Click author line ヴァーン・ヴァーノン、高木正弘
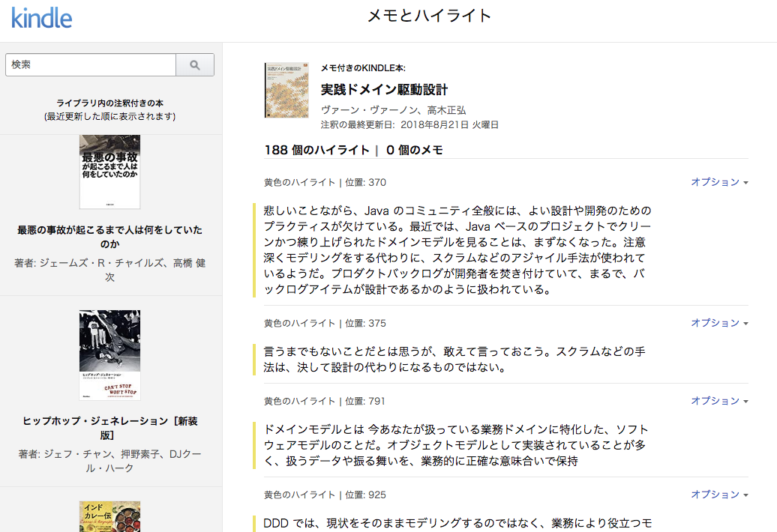 [394, 110]
